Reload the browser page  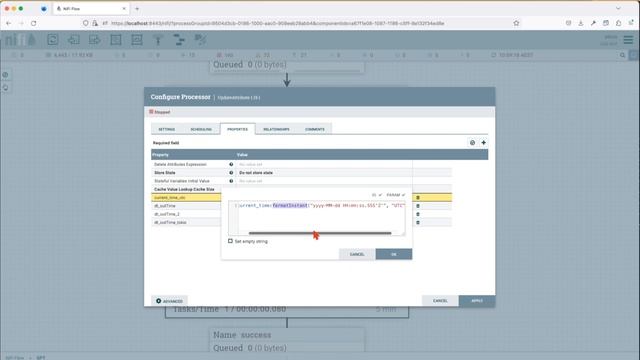coord(33,23)
